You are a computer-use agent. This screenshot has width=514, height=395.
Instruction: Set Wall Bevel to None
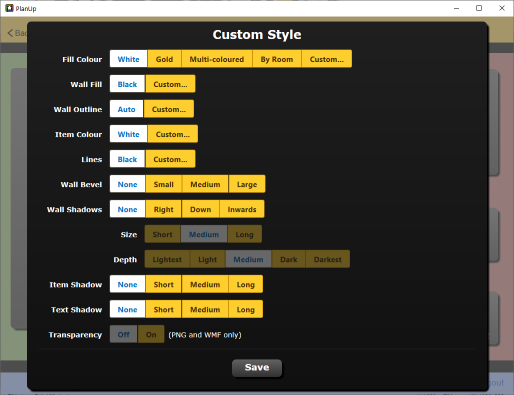(x=127, y=184)
